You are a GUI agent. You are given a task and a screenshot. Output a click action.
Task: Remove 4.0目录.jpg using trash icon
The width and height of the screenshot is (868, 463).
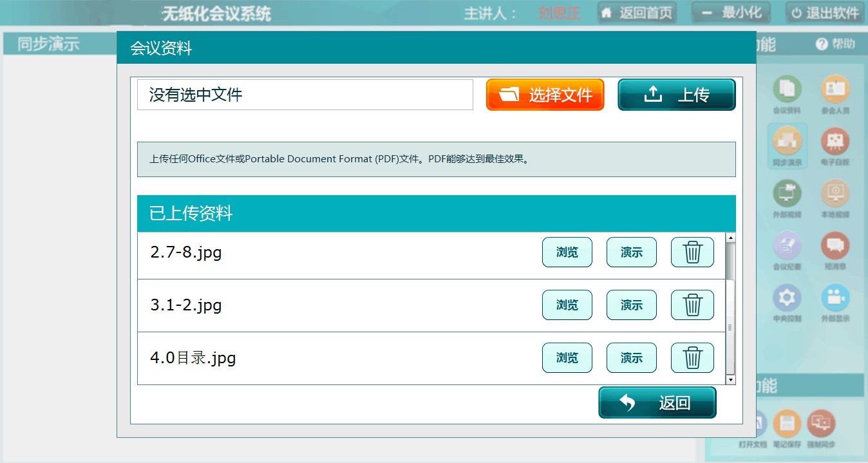[x=692, y=357]
